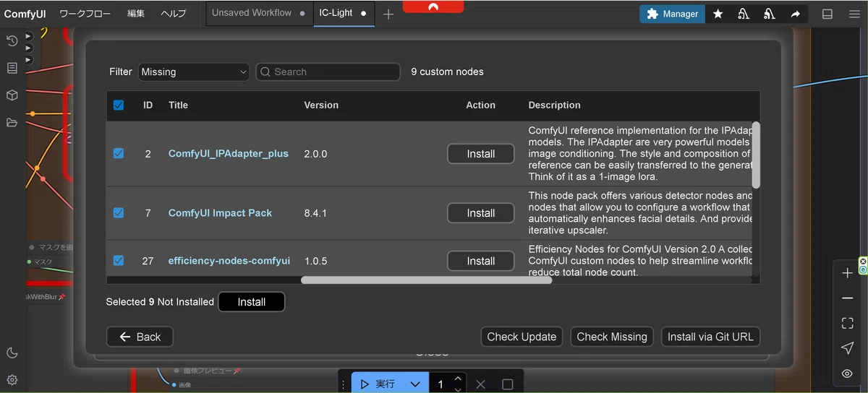Switch to the IC-Light tab

pyautogui.click(x=344, y=13)
